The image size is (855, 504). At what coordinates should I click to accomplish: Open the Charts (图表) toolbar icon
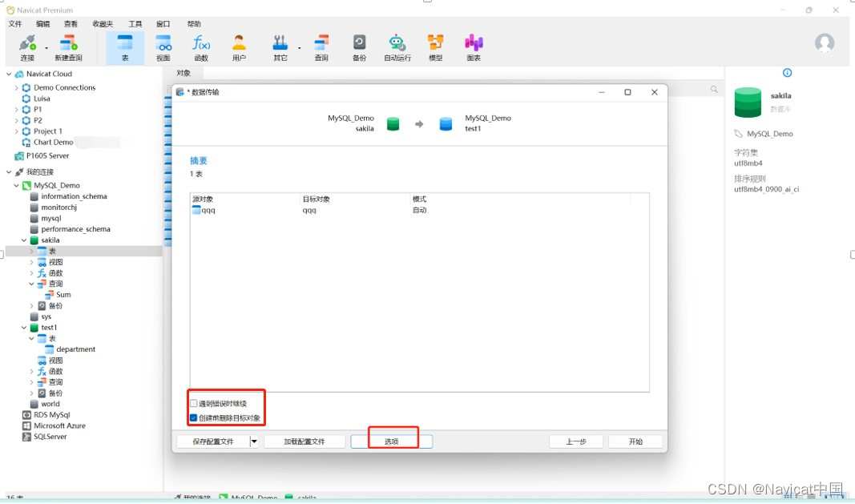click(474, 48)
